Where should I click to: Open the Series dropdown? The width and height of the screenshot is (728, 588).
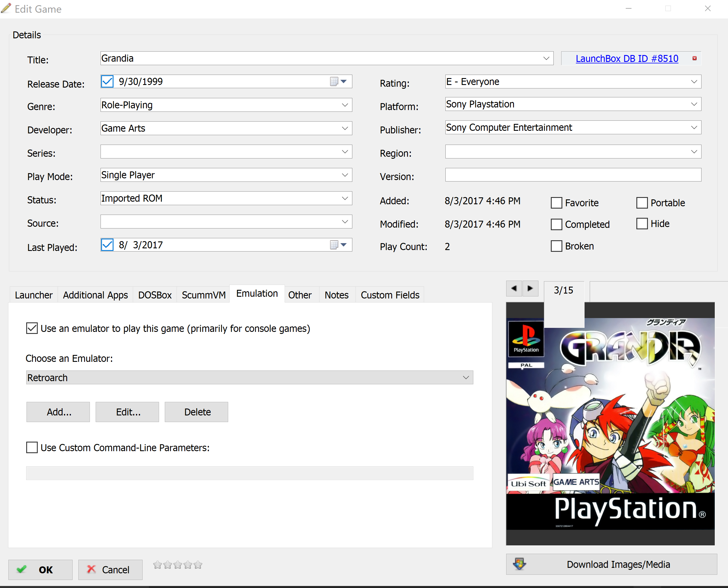345,152
